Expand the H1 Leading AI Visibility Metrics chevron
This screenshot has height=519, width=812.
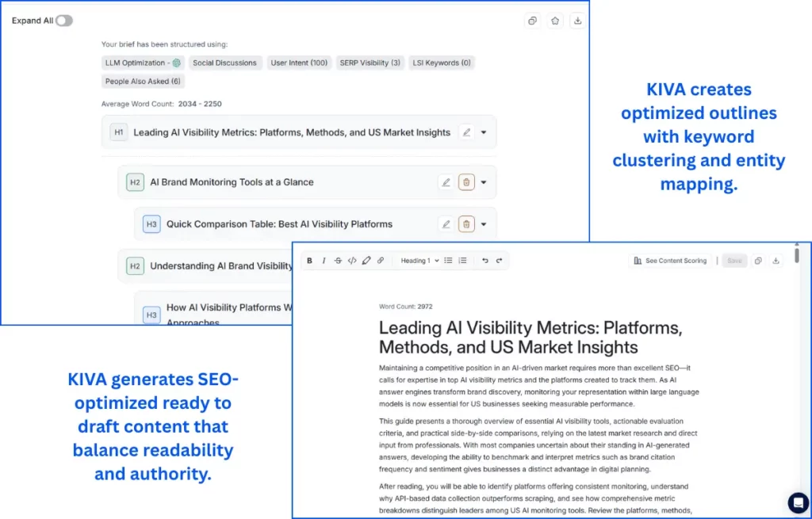(x=483, y=132)
